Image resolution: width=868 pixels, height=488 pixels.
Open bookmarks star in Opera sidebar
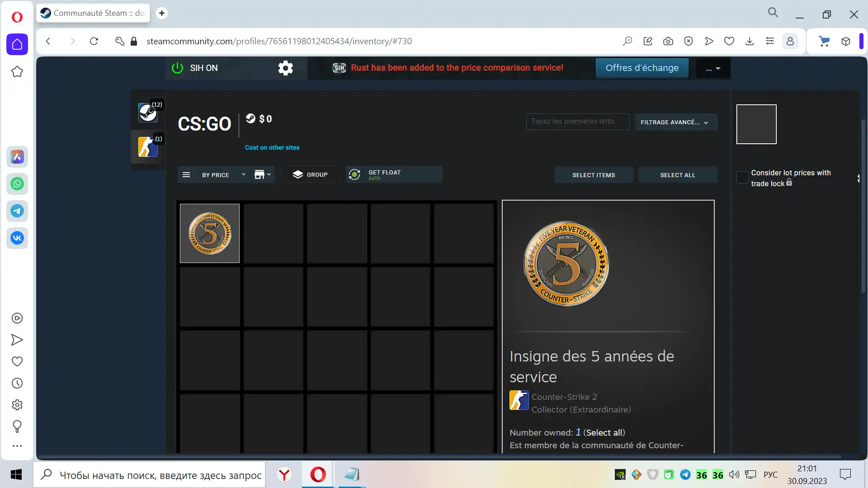click(17, 71)
